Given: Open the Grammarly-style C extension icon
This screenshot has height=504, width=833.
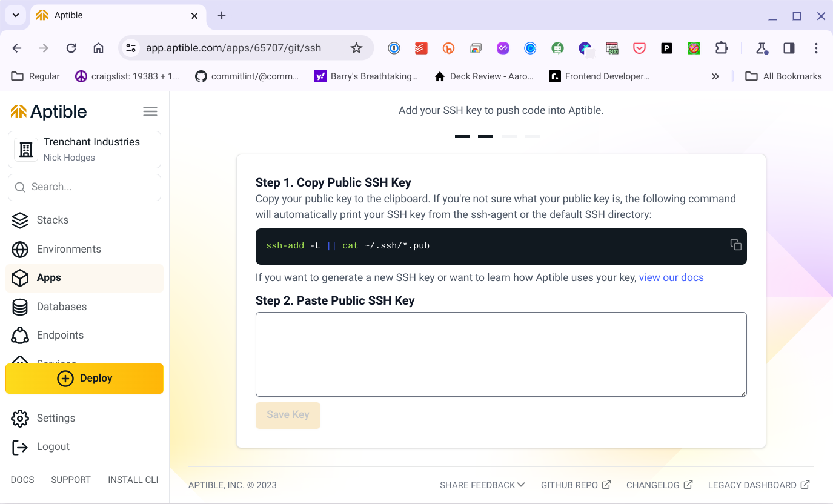Looking at the screenshot, I should pyautogui.click(x=530, y=48).
